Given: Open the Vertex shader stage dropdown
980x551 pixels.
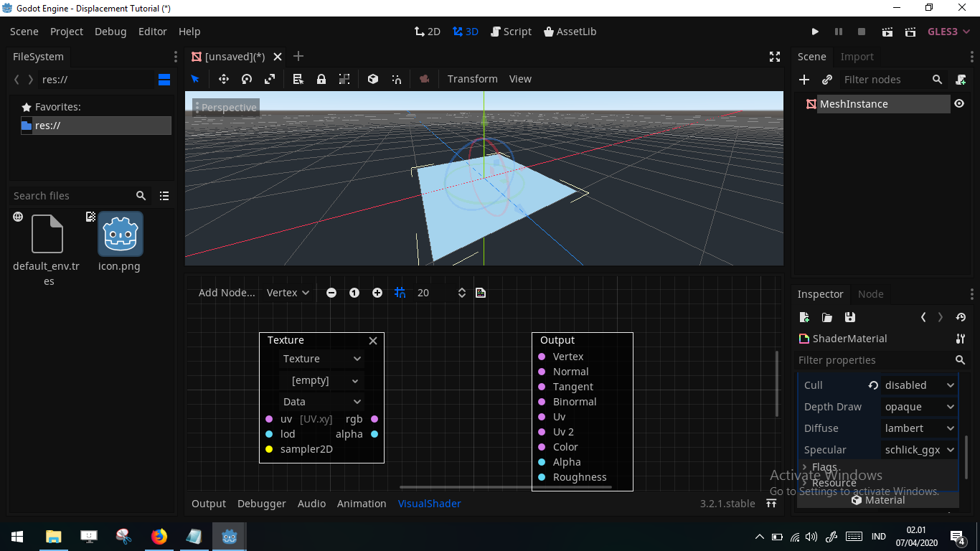Looking at the screenshot, I should coord(287,292).
